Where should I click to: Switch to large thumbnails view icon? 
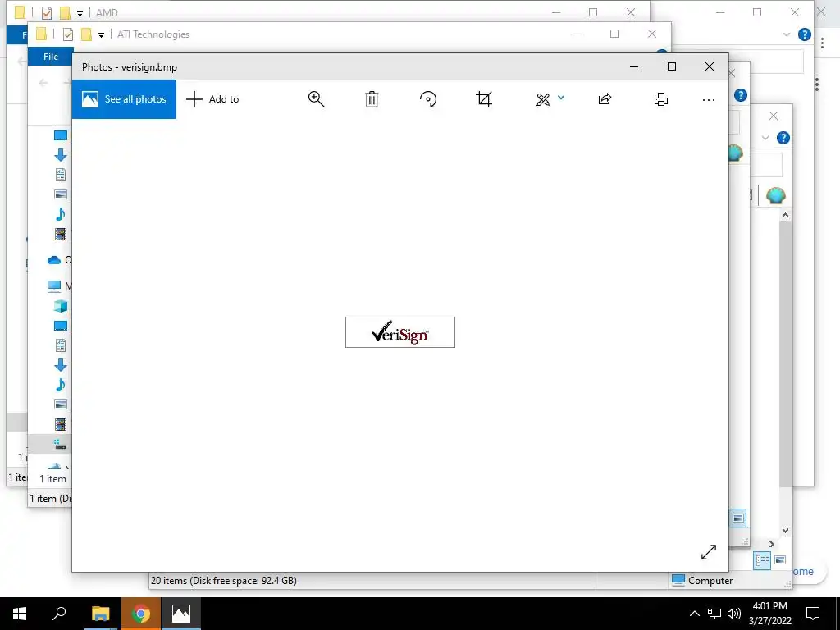pyautogui.click(x=780, y=560)
